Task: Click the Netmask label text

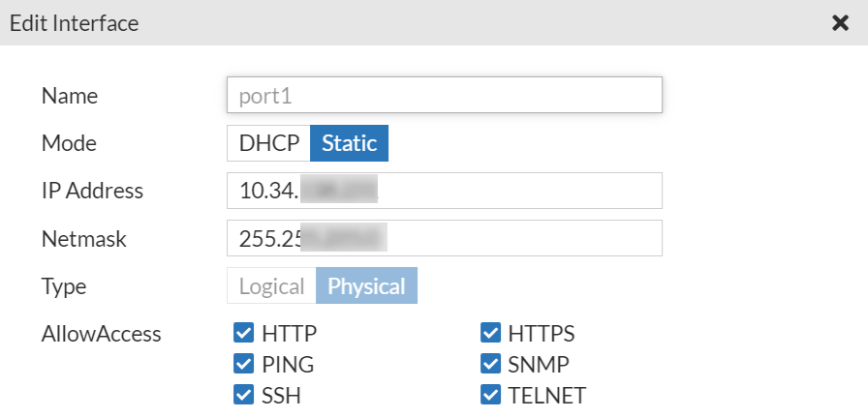Action: pos(84,238)
